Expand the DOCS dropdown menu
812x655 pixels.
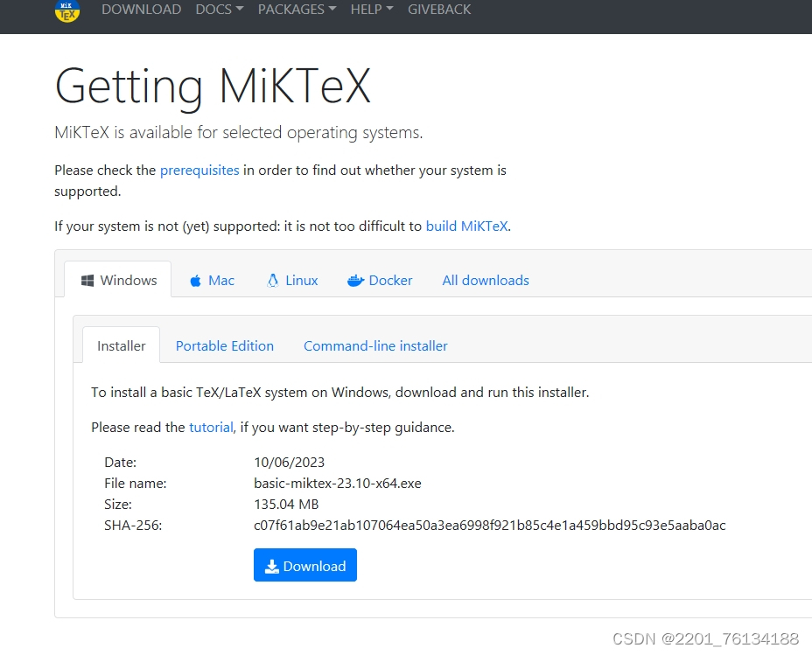tap(219, 10)
